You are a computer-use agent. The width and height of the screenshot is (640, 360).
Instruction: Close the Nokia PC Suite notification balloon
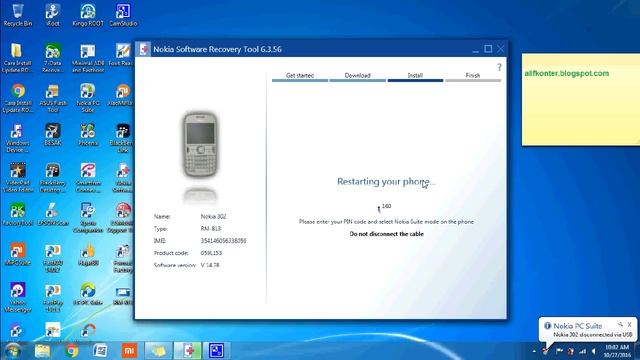pyautogui.click(x=629, y=324)
